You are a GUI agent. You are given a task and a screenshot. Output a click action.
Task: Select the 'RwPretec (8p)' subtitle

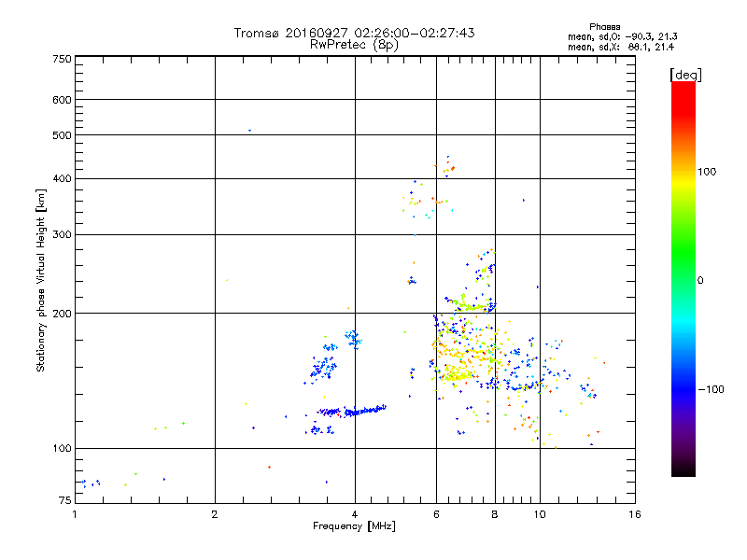(x=354, y=45)
